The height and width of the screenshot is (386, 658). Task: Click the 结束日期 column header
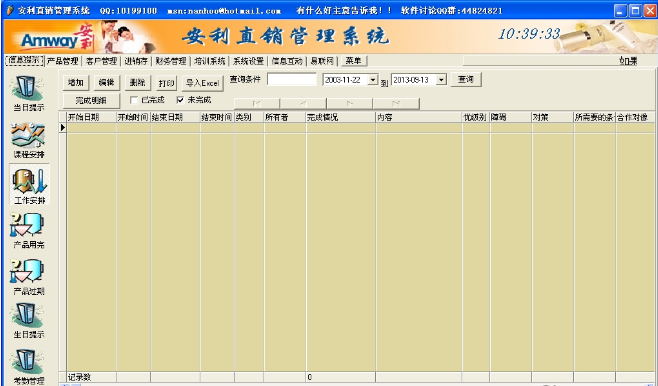(175, 117)
